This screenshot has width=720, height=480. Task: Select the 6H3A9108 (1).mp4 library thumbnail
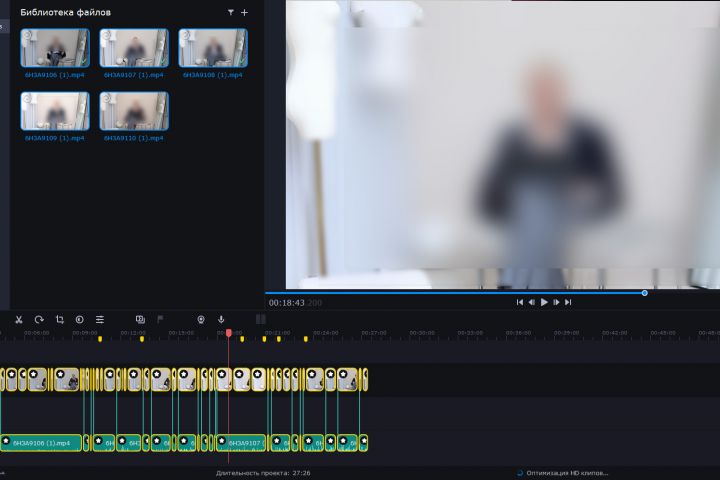(x=213, y=48)
